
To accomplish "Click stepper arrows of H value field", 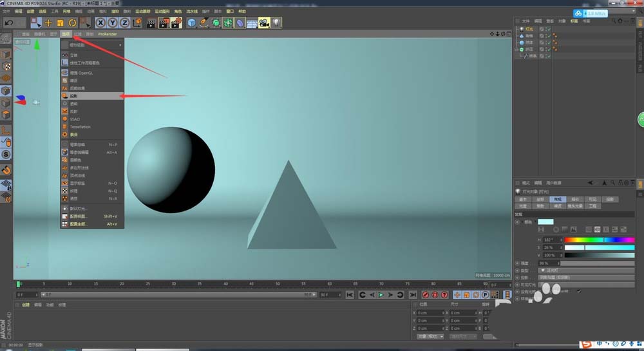I will click(561, 240).
